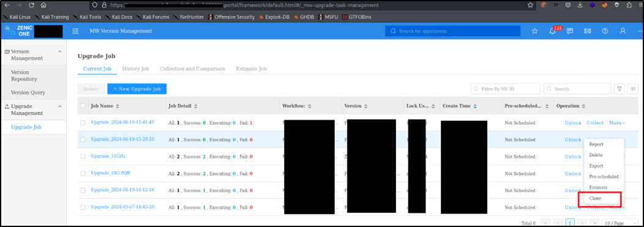Open the app grid launcher icon
The width and height of the screenshot is (644, 227).
[75, 31]
